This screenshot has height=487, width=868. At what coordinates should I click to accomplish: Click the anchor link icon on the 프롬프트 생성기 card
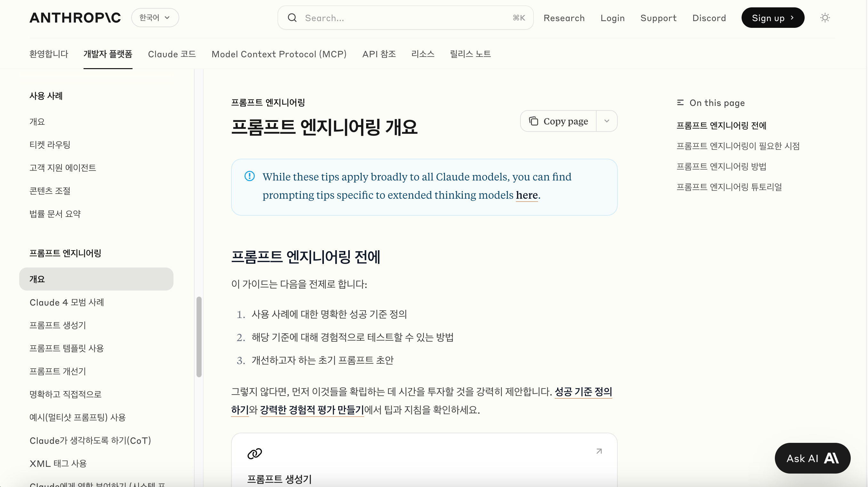pos(255,453)
